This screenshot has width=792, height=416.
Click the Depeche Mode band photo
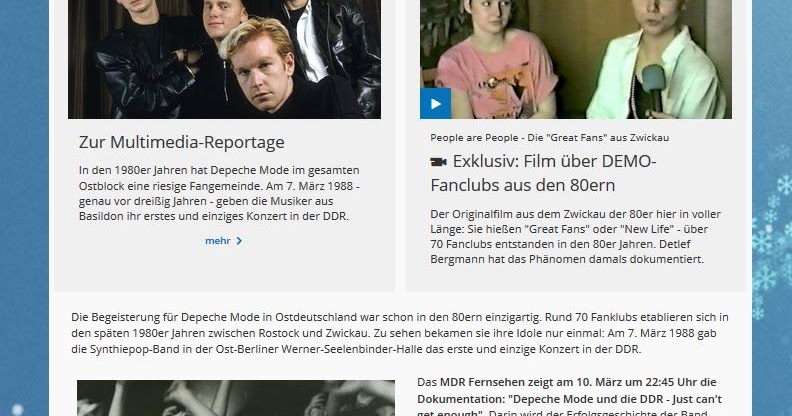224,59
